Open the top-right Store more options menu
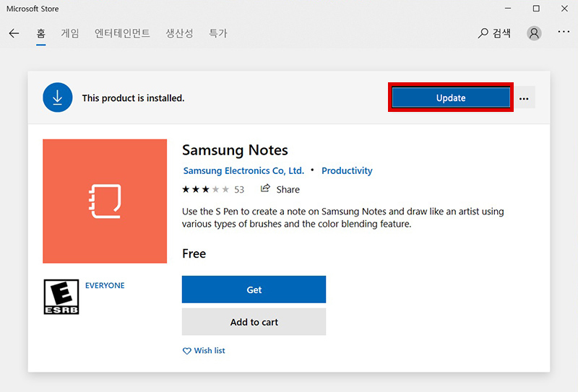The height and width of the screenshot is (392, 578). (x=564, y=32)
